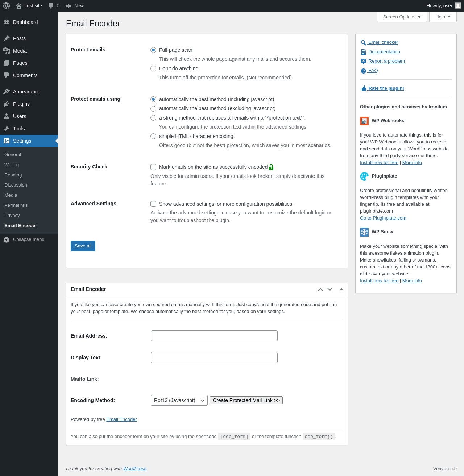Click Create Protected Mail Link button
Screen dimensions: 464x476
point(246,400)
